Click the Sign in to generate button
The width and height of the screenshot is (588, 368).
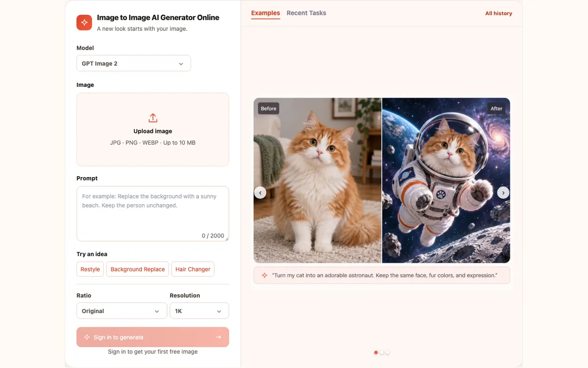coord(153,337)
